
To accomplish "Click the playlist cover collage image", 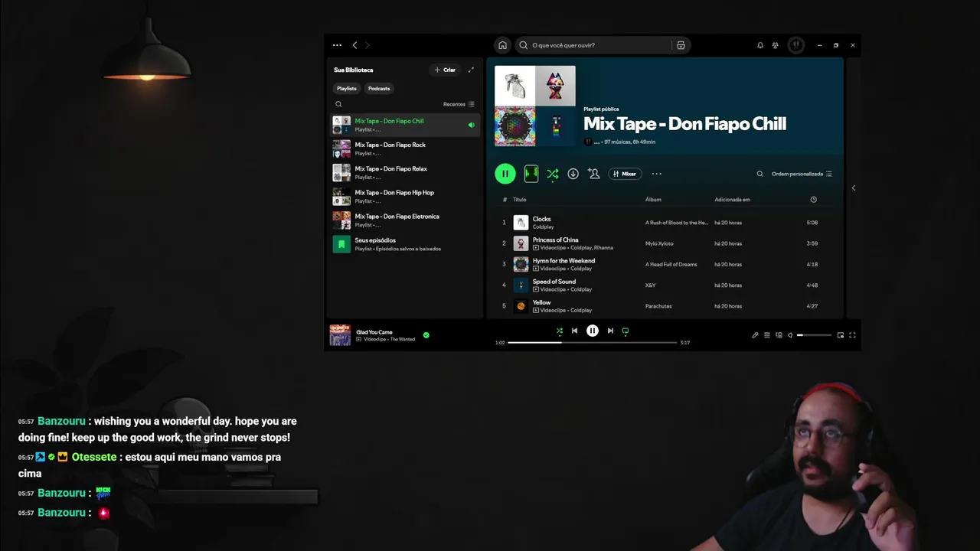I will click(x=535, y=106).
